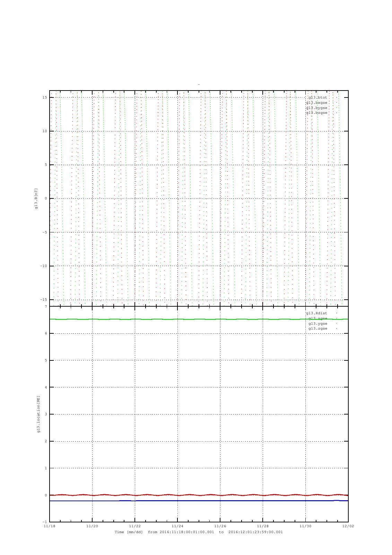Screen dimensions: 392x555
Task: Click the g13.location[RE] vertical axis label
Action: click(x=38, y=414)
